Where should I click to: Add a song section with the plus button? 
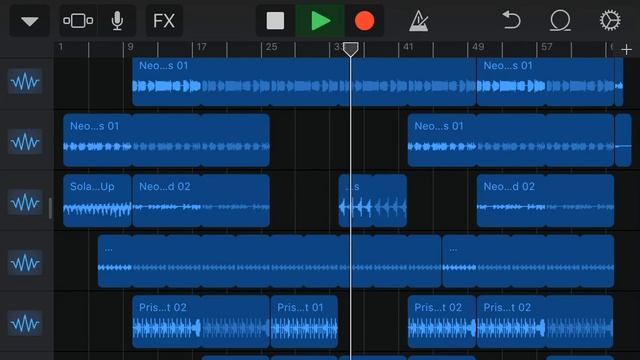626,50
